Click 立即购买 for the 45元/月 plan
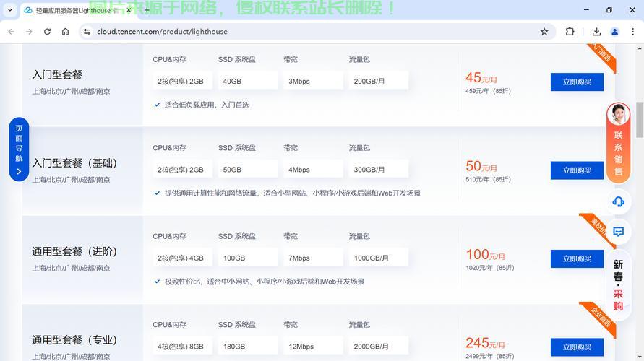This screenshot has height=361, width=644. click(577, 82)
